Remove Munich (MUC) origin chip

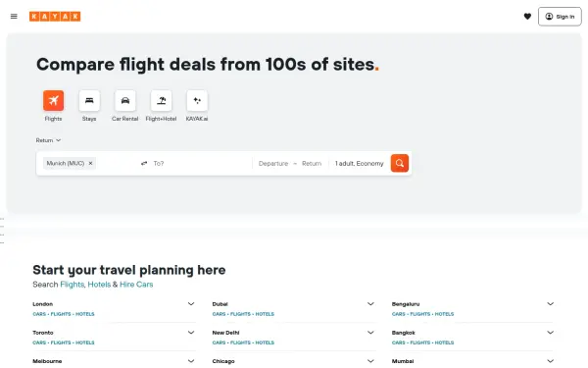(x=90, y=163)
